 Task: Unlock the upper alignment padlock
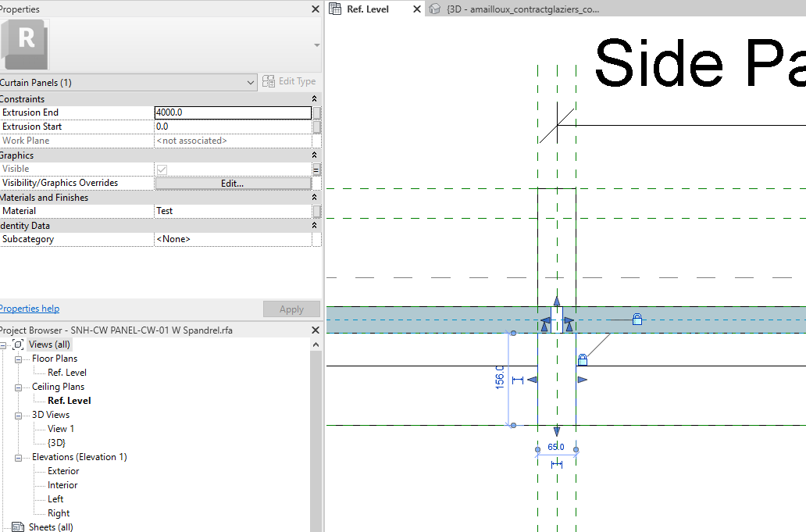(x=637, y=319)
